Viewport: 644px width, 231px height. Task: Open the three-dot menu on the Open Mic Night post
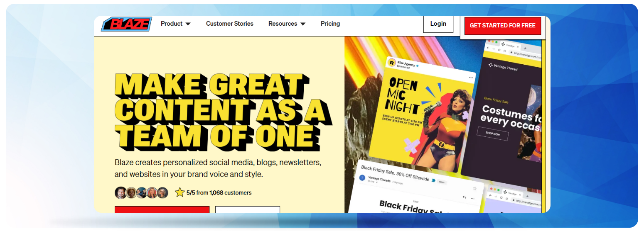[471, 78]
